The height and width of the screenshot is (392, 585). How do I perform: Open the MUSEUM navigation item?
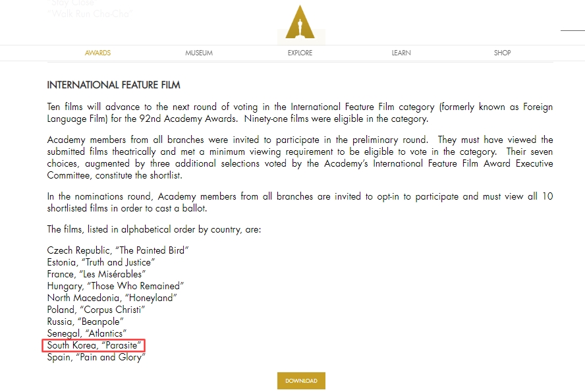pyautogui.click(x=199, y=53)
